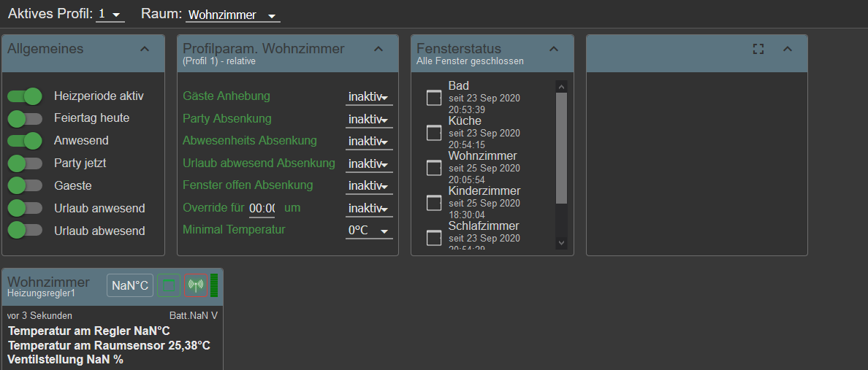Screen dimensions: 868x370
Task: Open the Gäste Anhebung dropdown
Action: click(x=369, y=97)
